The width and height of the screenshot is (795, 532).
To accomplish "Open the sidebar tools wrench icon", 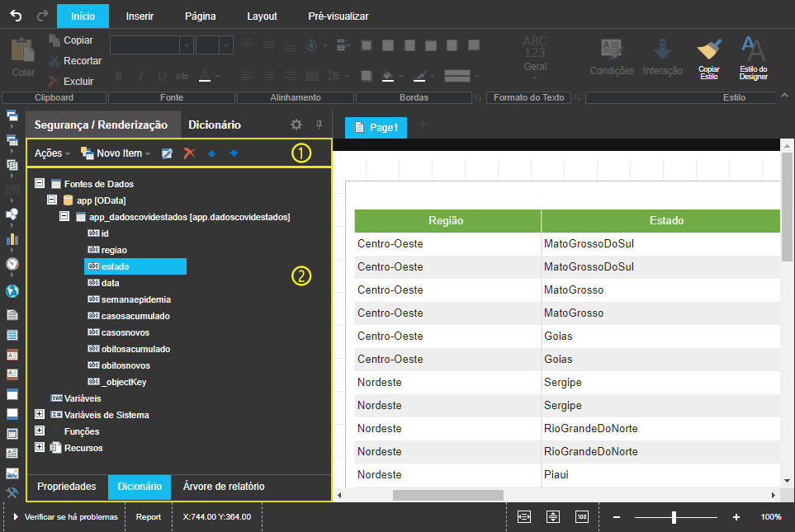I will point(12,492).
